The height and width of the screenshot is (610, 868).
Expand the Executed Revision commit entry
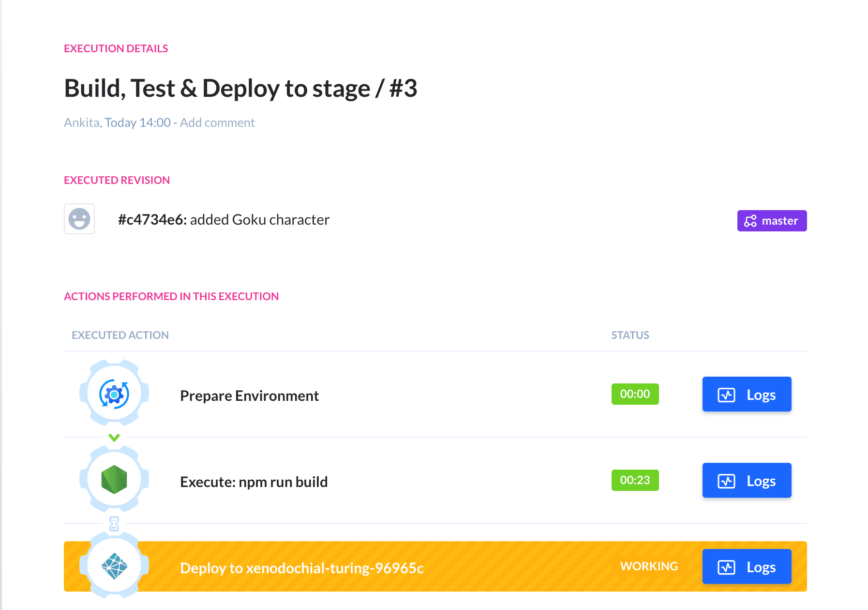click(224, 219)
